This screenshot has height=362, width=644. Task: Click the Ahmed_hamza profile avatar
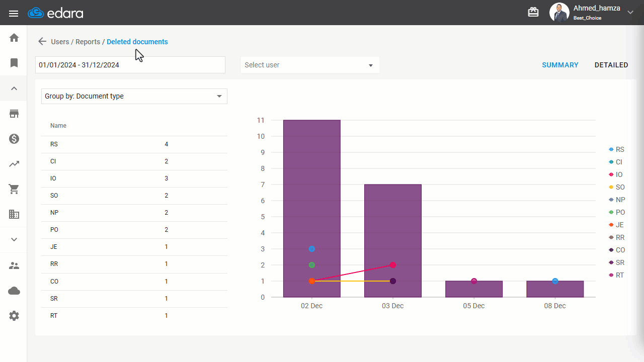pyautogui.click(x=559, y=13)
